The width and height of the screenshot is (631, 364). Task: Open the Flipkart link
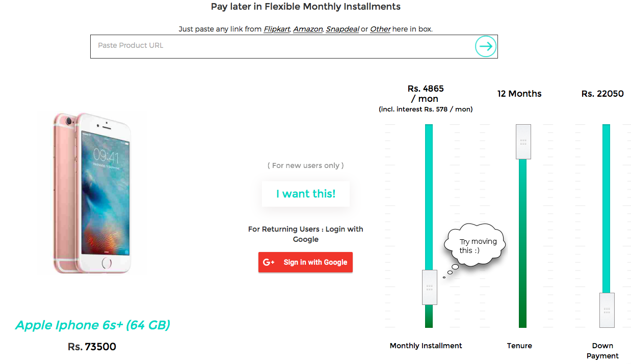tap(276, 29)
